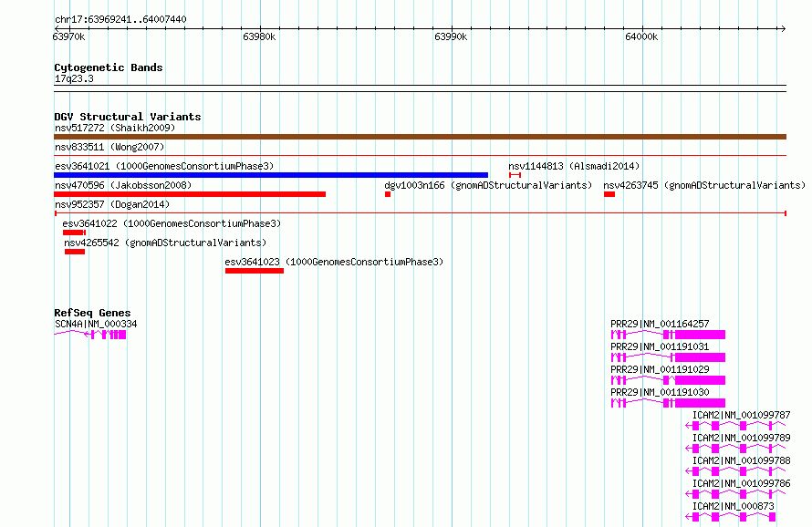Open ICAM2|NM_000873 transcript label
Screen dimensions: 812x527
click(734, 506)
